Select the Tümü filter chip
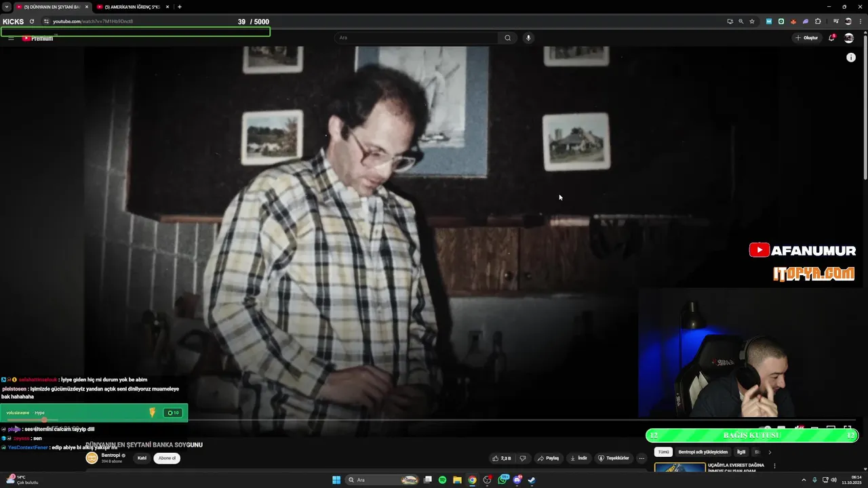 click(663, 452)
